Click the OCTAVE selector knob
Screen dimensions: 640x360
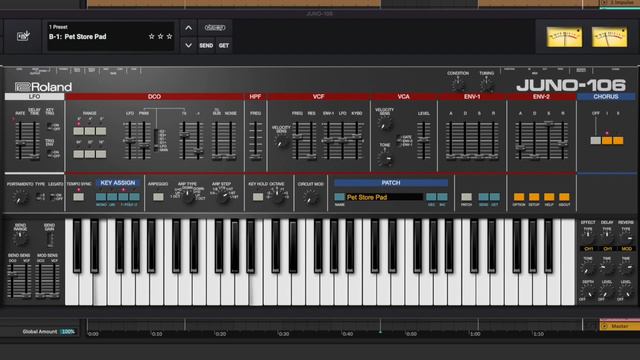(x=278, y=198)
